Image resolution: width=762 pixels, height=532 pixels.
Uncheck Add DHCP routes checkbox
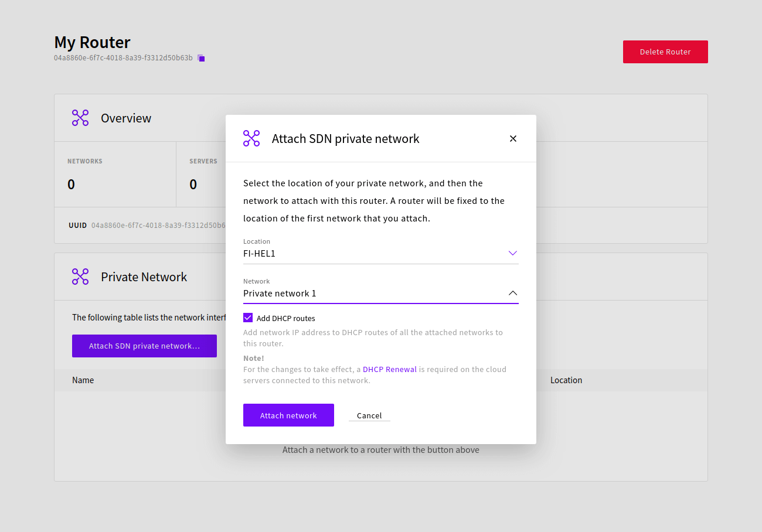(x=248, y=318)
